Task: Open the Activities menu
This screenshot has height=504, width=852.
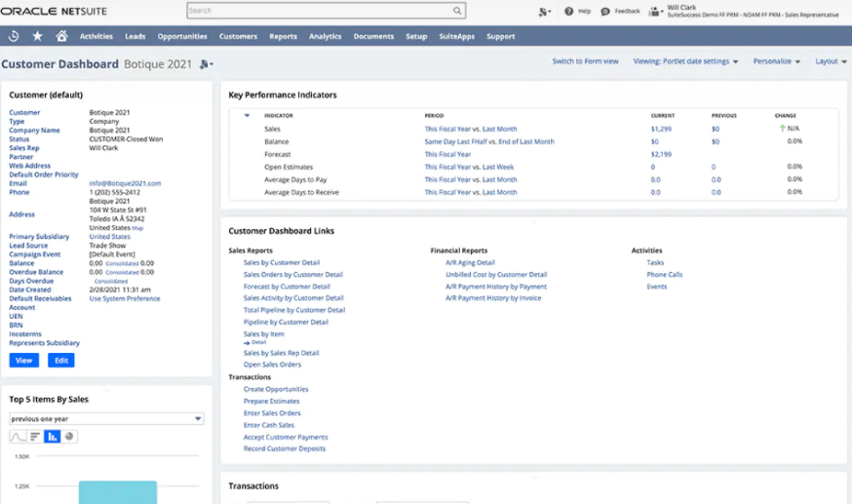Action: pos(97,36)
